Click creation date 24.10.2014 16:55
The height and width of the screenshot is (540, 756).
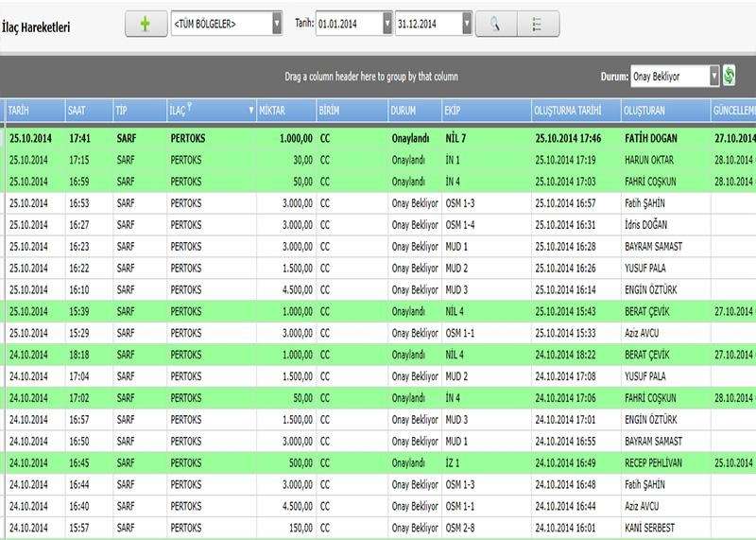(565, 442)
